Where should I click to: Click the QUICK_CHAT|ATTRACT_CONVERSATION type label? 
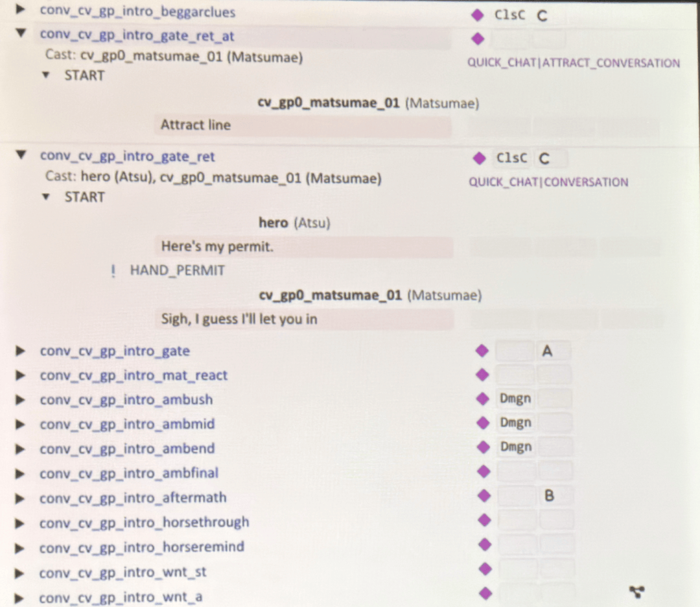(574, 63)
